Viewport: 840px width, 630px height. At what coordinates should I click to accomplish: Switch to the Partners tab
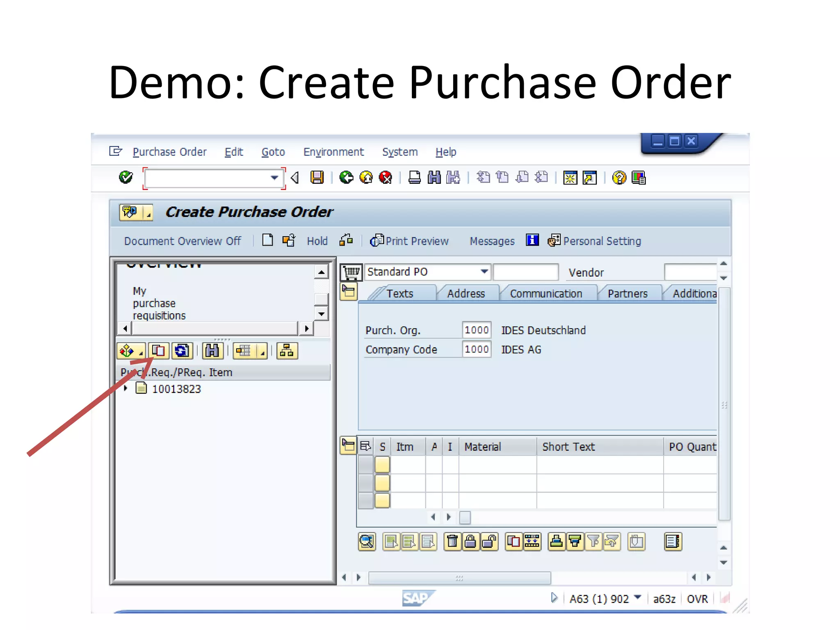(628, 294)
